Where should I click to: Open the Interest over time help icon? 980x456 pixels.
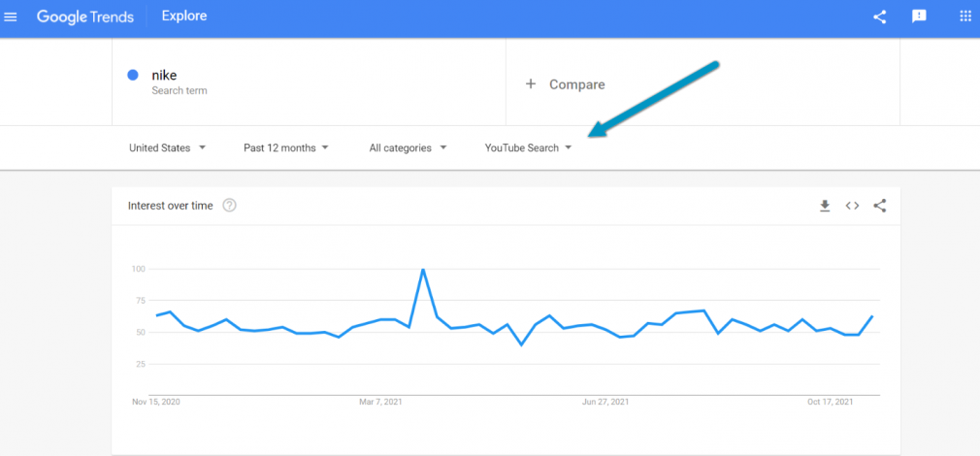(229, 206)
